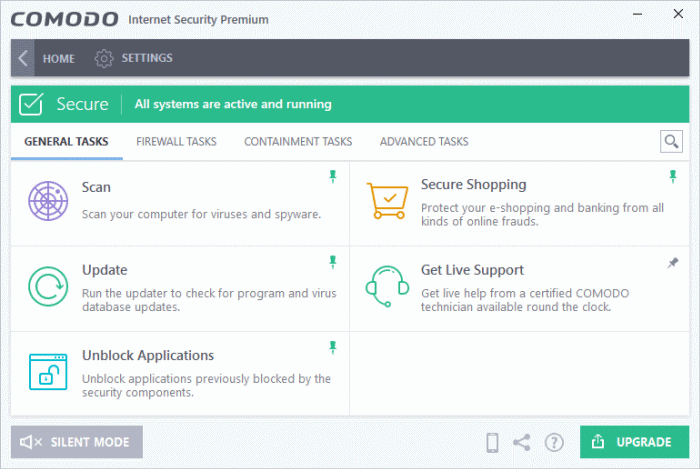This screenshot has width=700, height=469.
Task: Pin the Get Live Support task
Action: [673, 263]
